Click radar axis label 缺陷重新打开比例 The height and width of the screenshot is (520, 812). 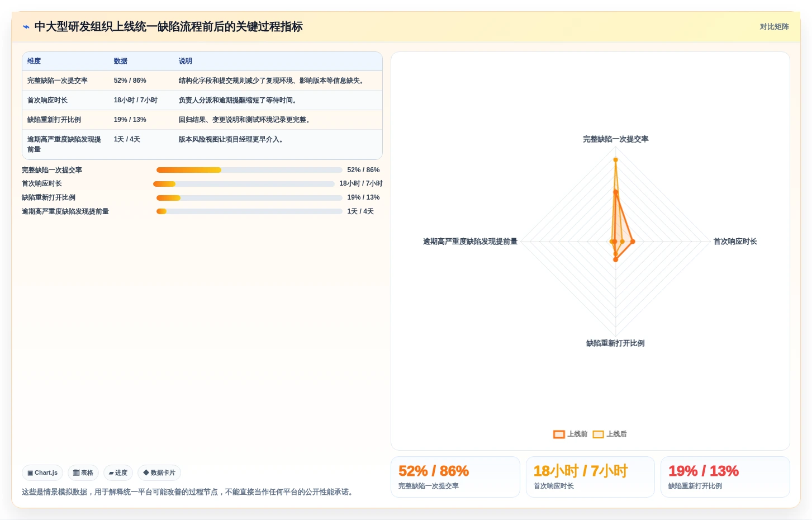pos(616,343)
